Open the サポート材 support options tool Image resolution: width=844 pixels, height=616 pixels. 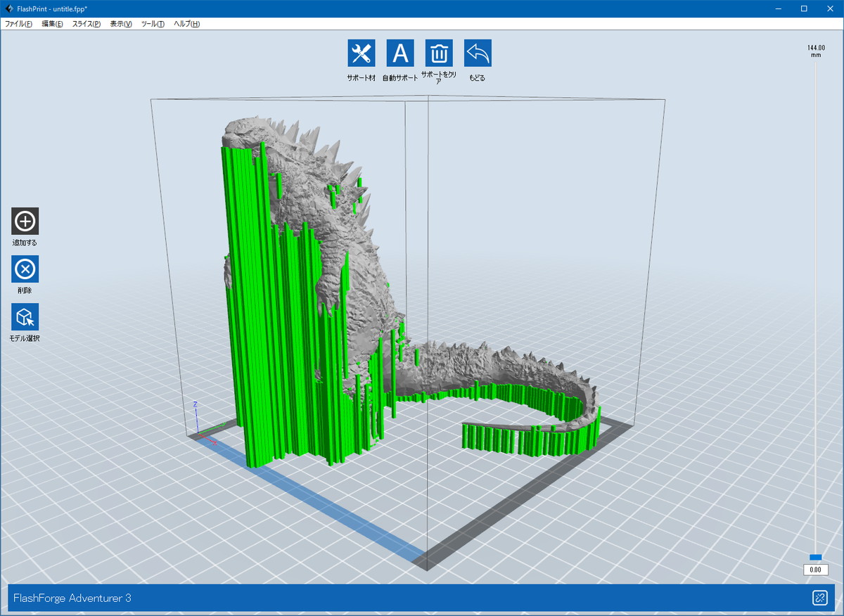[362, 53]
